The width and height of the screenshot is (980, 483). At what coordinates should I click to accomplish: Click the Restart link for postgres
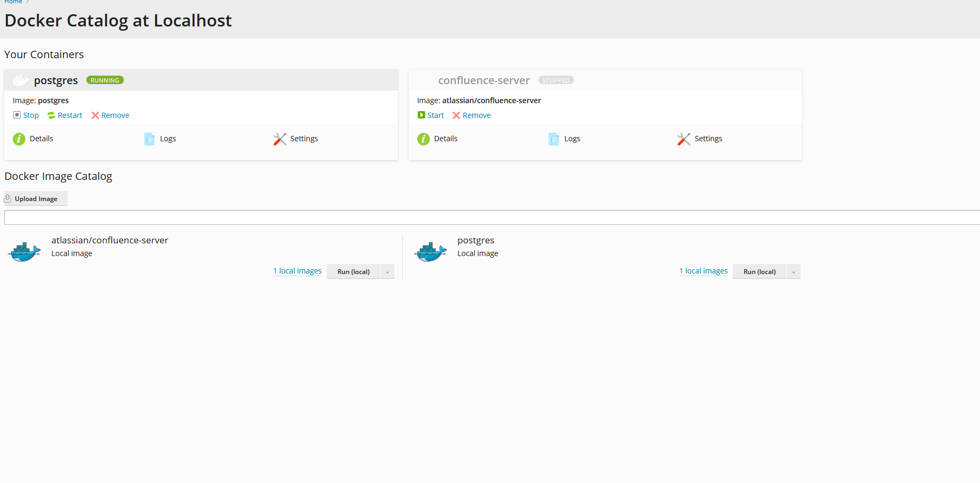coord(70,115)
